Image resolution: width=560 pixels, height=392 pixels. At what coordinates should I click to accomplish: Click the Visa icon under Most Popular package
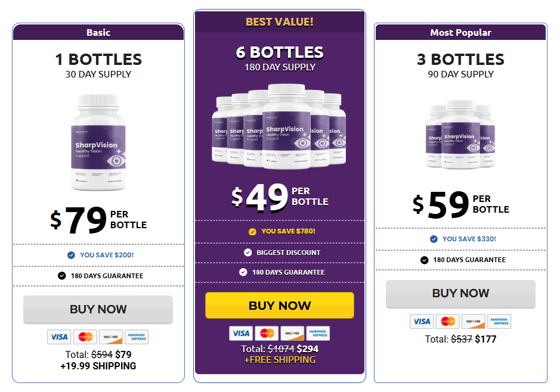click(422, 321)
